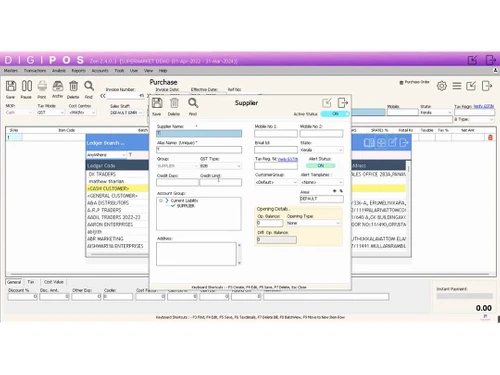Go to previous invoice with << arrow

point(103,96)
